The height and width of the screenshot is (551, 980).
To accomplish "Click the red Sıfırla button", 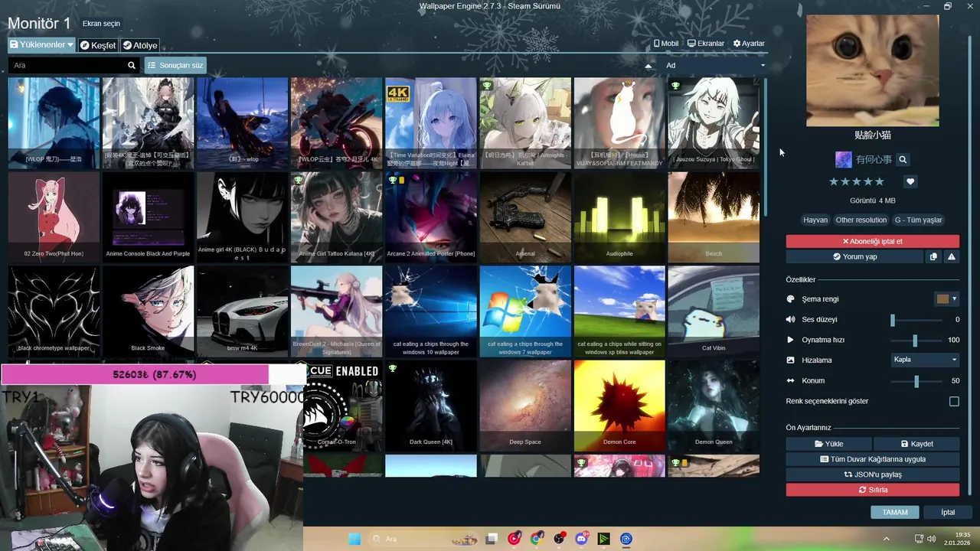I will tap(872, 490).
